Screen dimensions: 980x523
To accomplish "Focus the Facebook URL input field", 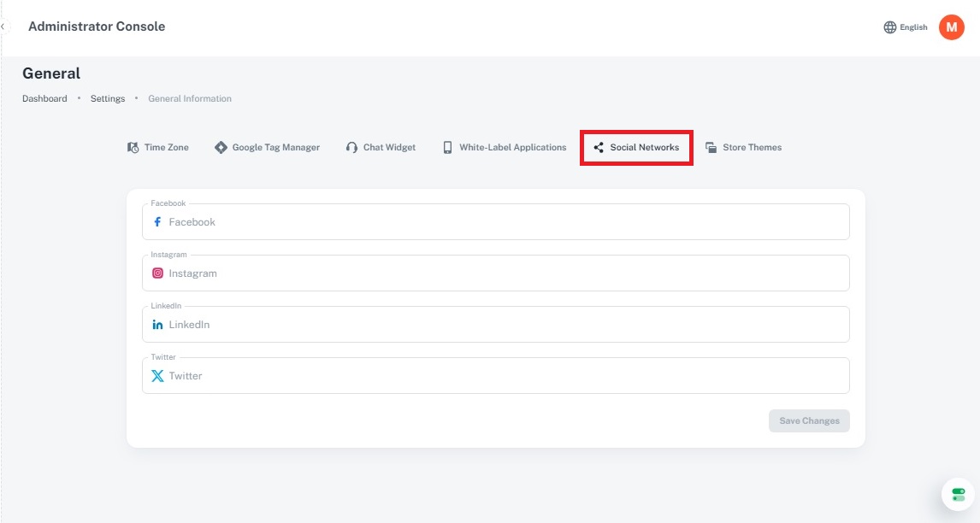I will 505,222.
